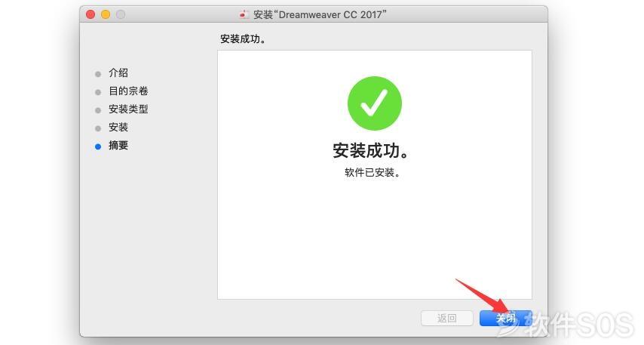Click the installer package icon in title bar
The image size is (644, 345).
click(244, 15)
